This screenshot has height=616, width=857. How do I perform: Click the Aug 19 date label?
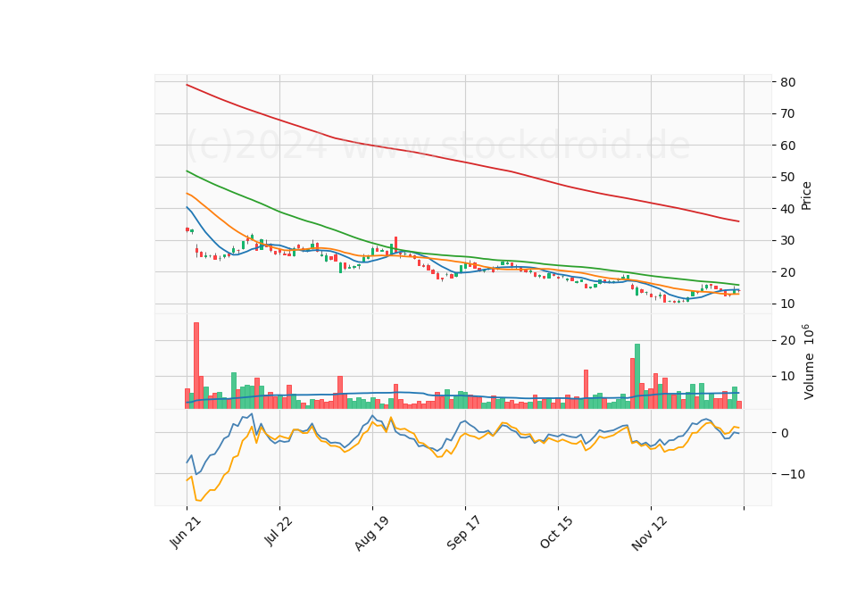[x=371, y=533]
